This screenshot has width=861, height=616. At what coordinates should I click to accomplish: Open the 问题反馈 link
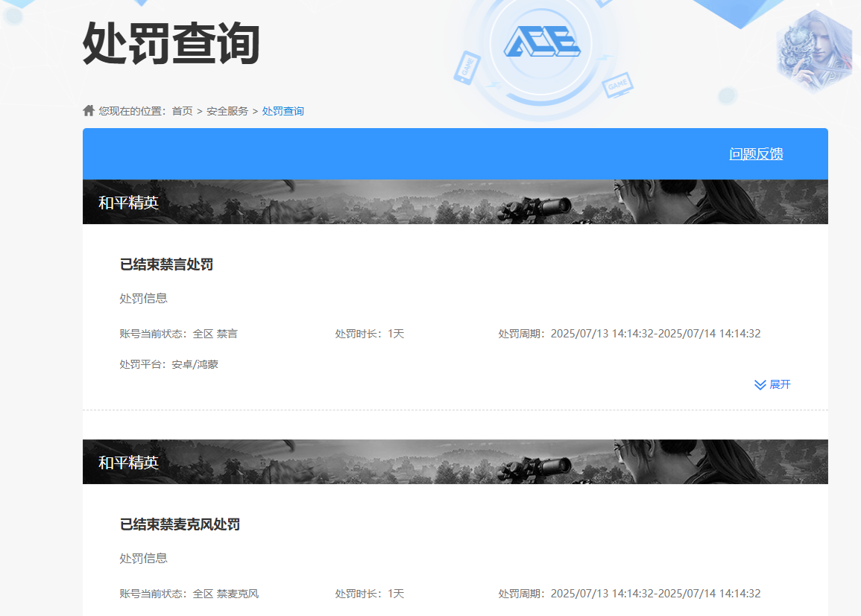tap(756, 154)
